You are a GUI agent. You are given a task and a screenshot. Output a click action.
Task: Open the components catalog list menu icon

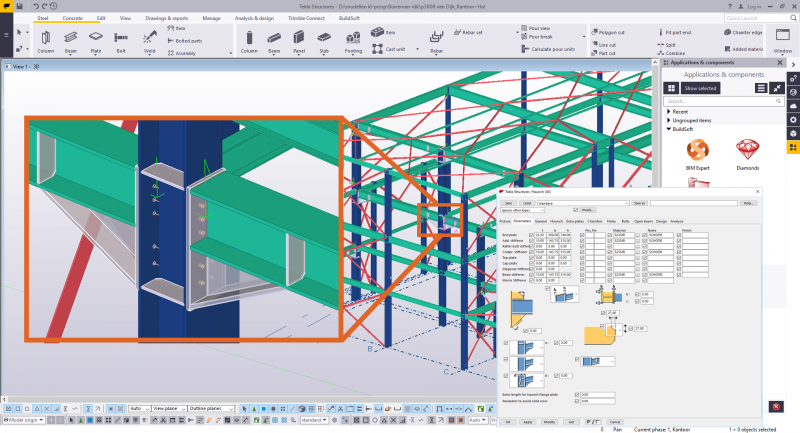click(761, 88)
